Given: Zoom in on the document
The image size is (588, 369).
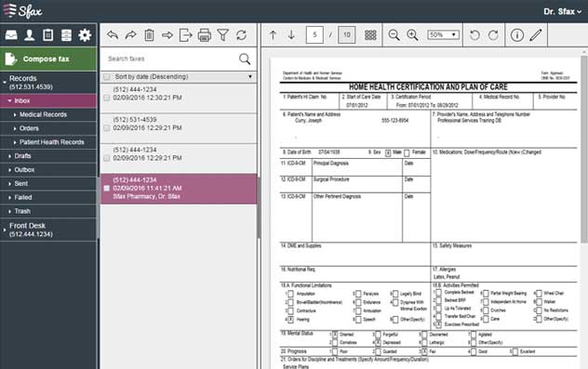Looking at the screenshot, I should (x=412, y=34).
